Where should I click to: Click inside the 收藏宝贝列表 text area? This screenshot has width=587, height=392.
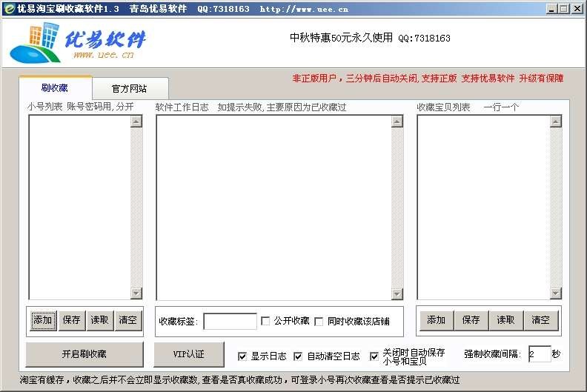tap(484, 207)
